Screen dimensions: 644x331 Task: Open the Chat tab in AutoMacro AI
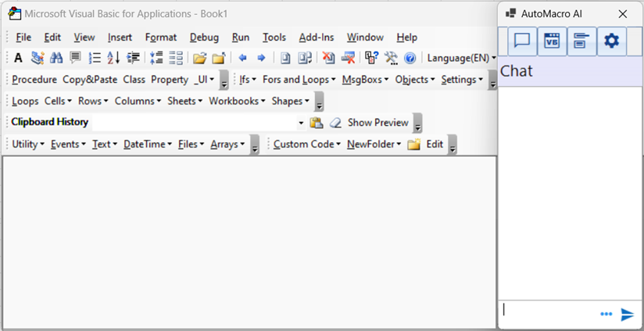[522, 41]
